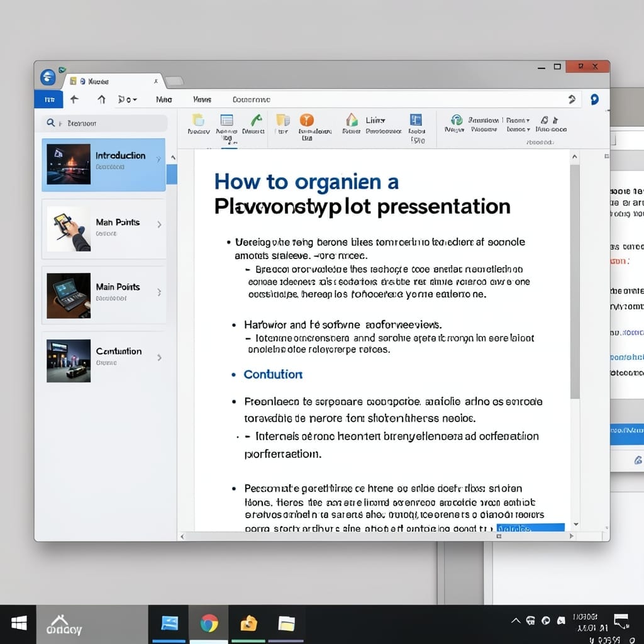Click the horizontal scrollbar's left arrow
This screenshot has height=644, width=644.
(x=182, y=536)
